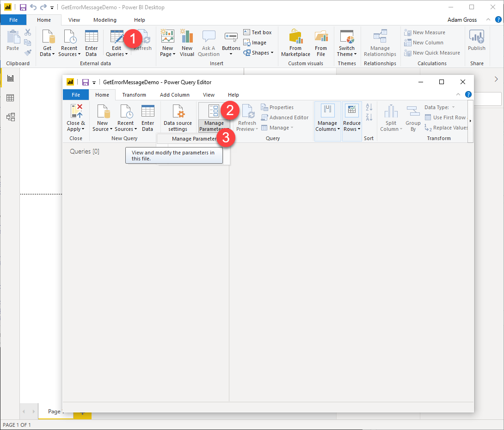504x430 pixels.
Task: Add a New Page in Power BI Desktop
Action: (x=167, y=43)
